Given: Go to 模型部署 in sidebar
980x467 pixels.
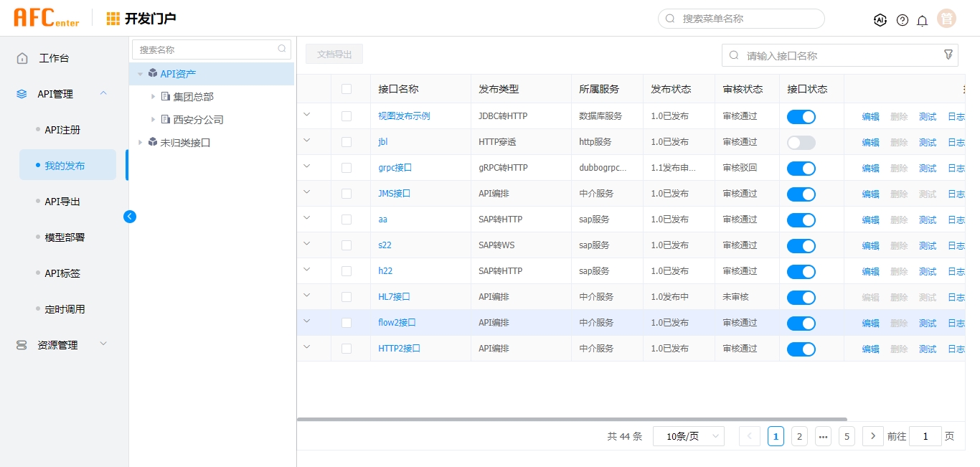Looking at the screenshot, I should pos(65,237).
